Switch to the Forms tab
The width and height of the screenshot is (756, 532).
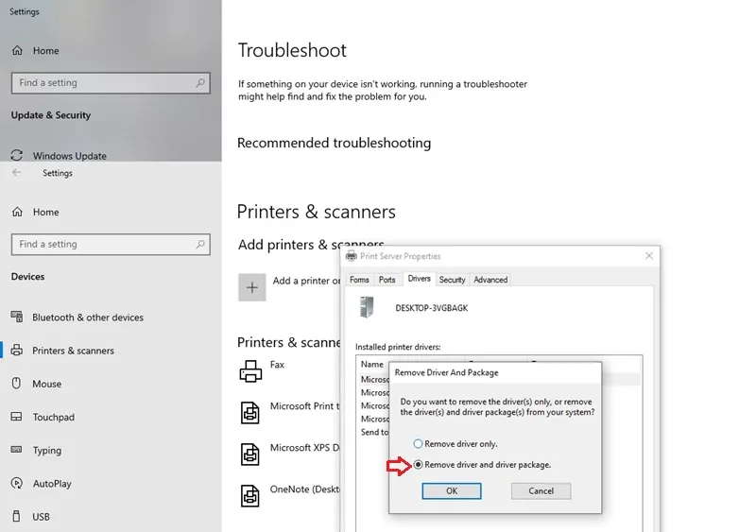pyautogui.click(x=359, y=280)
